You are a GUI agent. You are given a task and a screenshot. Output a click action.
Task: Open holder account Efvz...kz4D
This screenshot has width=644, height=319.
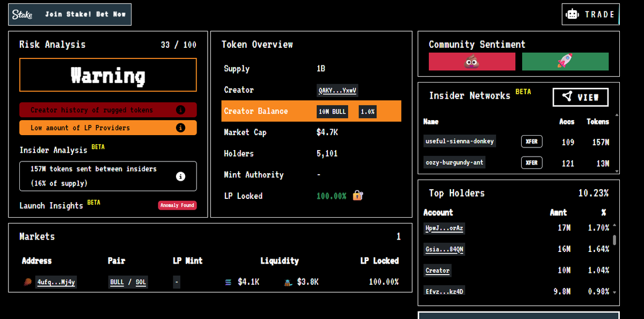pyautogui.click(x=444, y=292)
